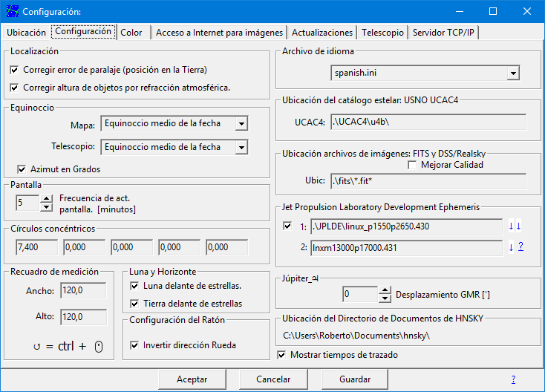Open the Mapa equinoccio dropdown
This screenshot has width=545, height=392.
[240, 123]
